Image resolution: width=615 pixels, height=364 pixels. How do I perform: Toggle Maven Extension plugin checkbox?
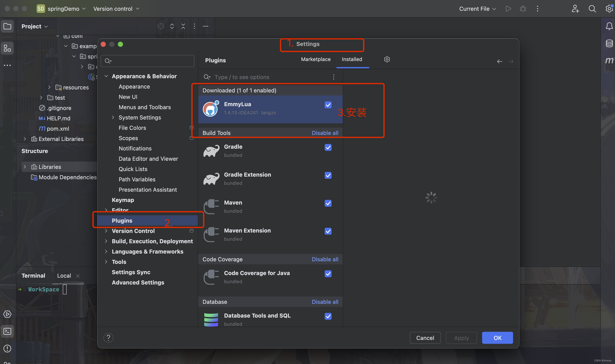328,231
